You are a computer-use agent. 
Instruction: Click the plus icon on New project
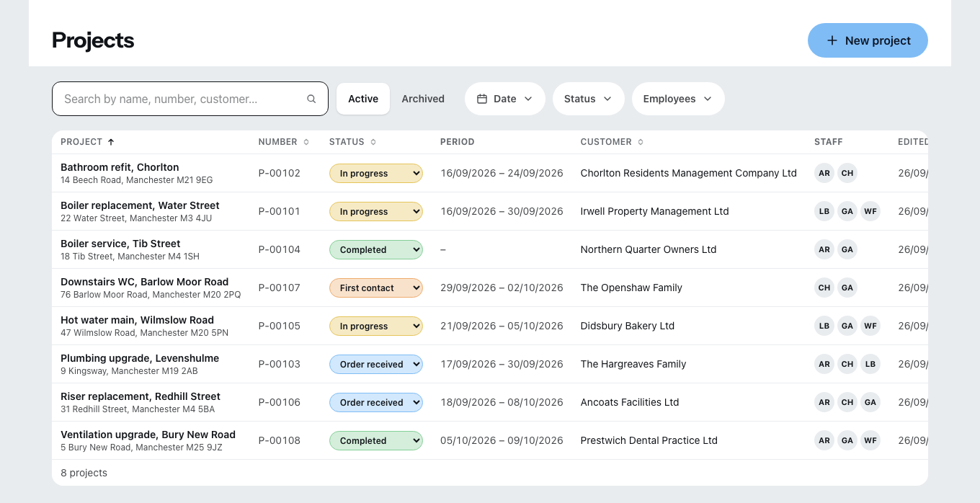832,40
